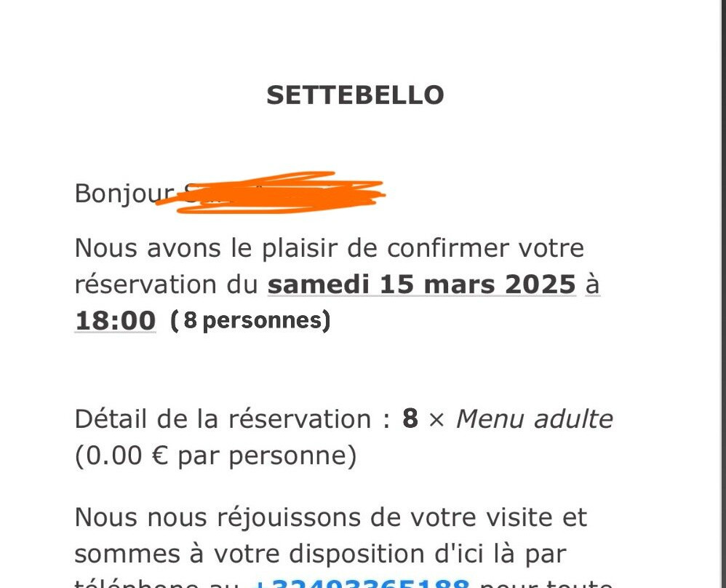Tap the underlined 'à' after the date
Image resolution: width=726 pixels, height=588 pixels.
[x=593, y=284]
